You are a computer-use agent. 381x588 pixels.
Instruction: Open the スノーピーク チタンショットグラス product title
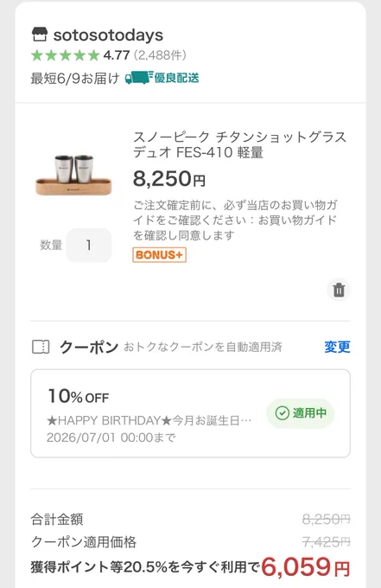(x=240, y=144)
